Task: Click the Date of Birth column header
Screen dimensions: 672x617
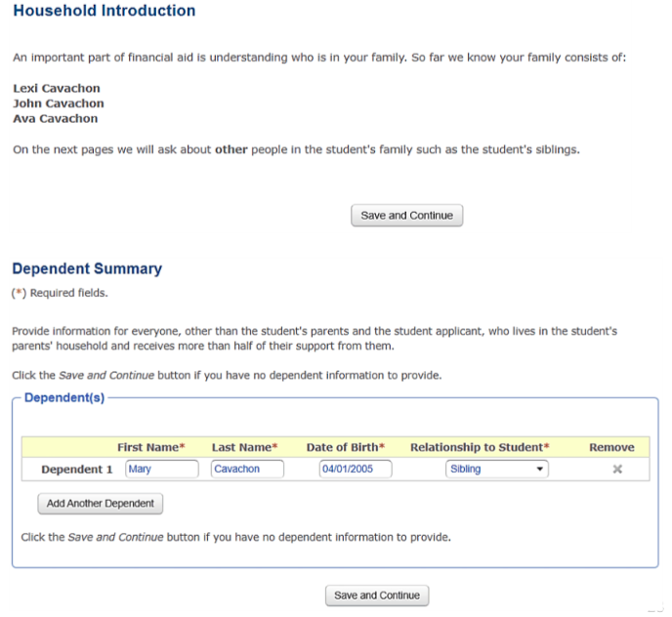Action: pyautogui.click(x=346, y=447)
